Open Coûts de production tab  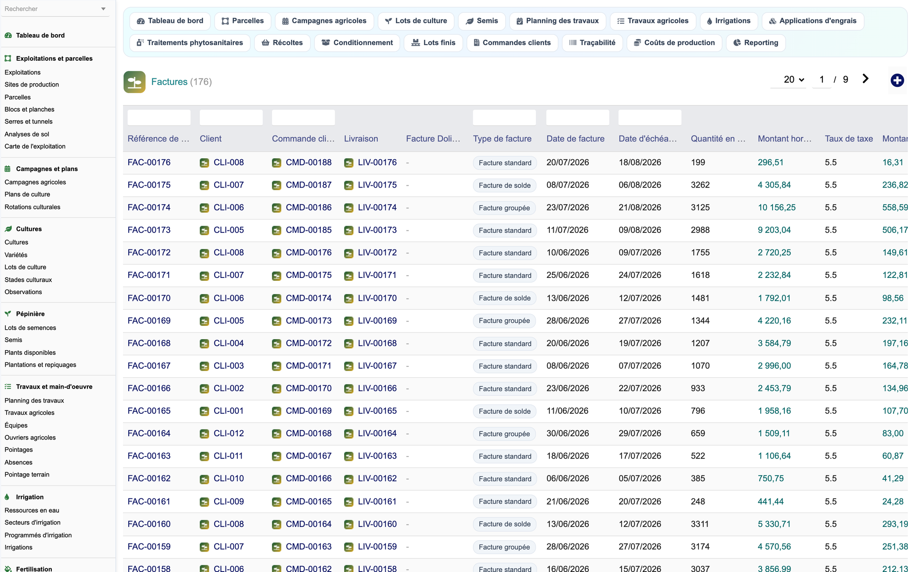click(674, 43)
